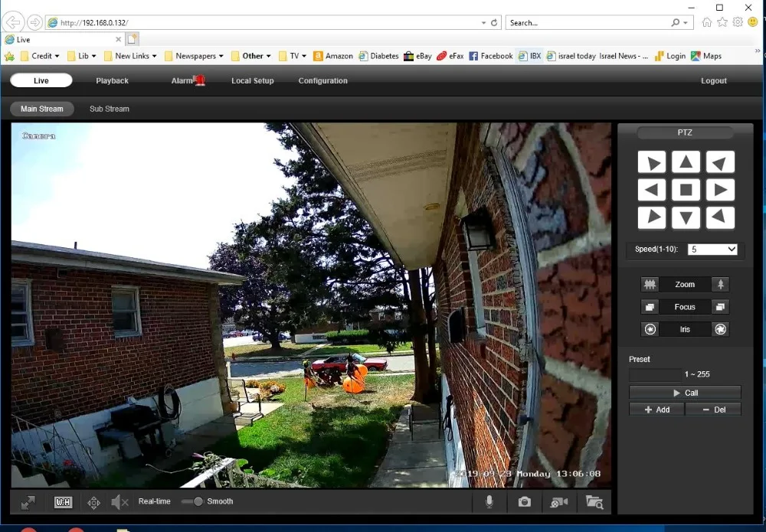
Task: Move camera diagonally up-right in PTZ pad
Action: (720, 162)
